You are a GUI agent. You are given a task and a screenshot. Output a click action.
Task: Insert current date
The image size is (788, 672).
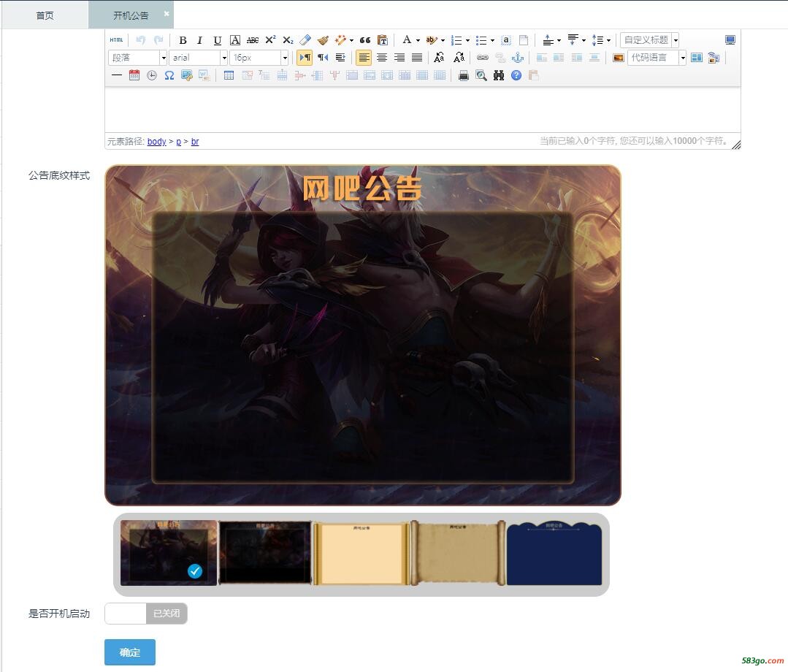coord(134,75)
